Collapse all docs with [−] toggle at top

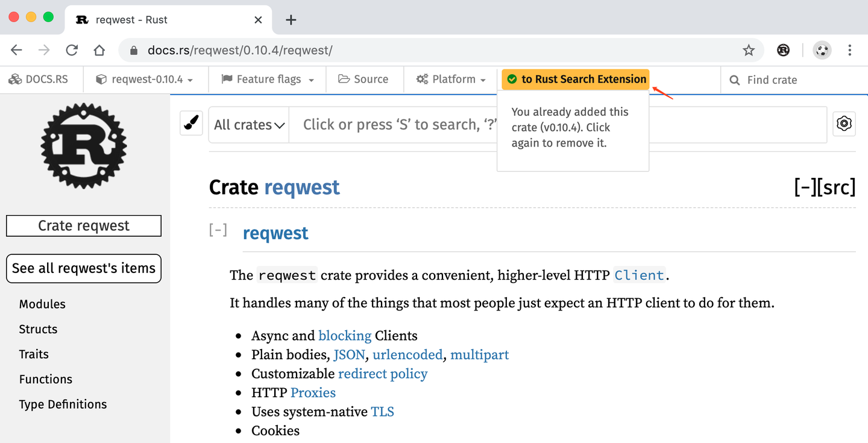tap(805, 187)
